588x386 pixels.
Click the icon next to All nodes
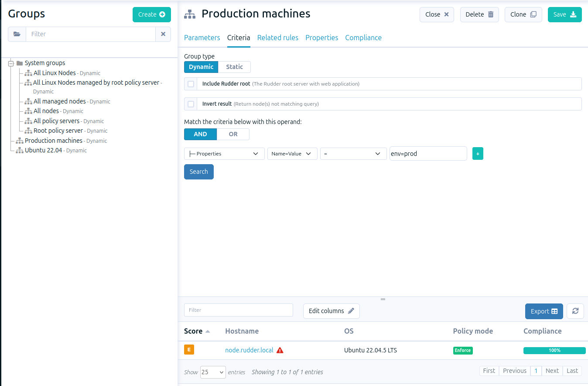coord(28,111)
